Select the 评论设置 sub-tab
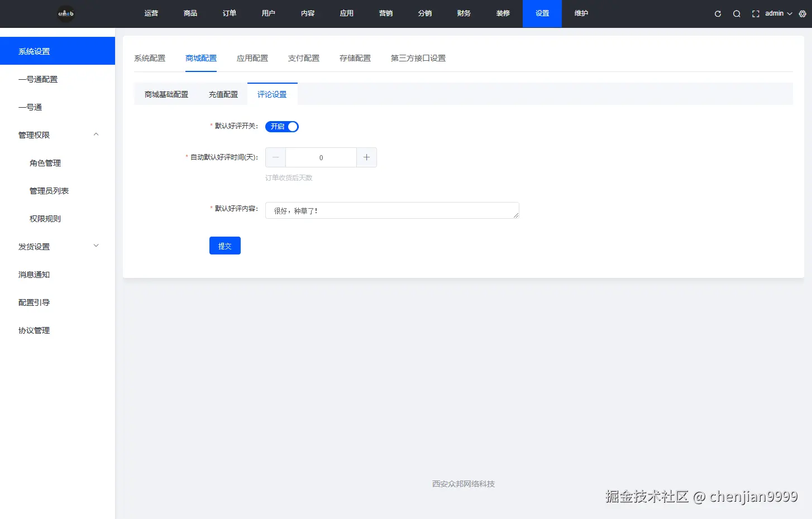812x519 pixels. pyautogui.click(x=272, y=94)
